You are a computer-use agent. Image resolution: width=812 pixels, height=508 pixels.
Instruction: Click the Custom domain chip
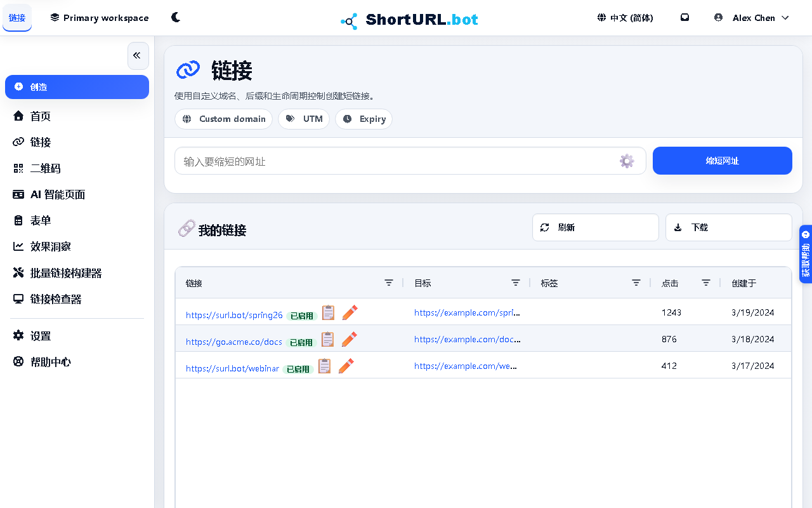pyautogui.click(x=223, y=119)
